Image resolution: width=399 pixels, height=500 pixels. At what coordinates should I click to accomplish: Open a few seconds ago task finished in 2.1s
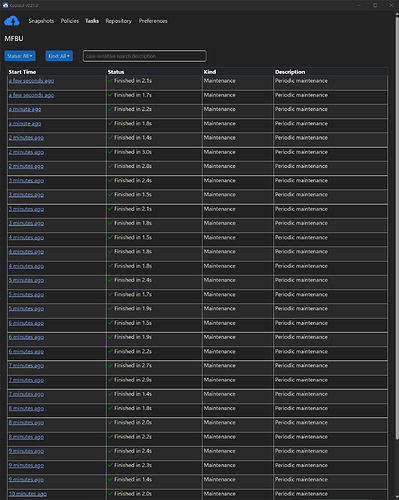31,81
